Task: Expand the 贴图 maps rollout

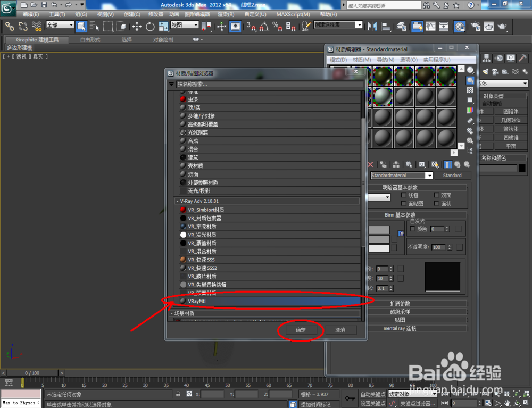Action: [400, 320]
